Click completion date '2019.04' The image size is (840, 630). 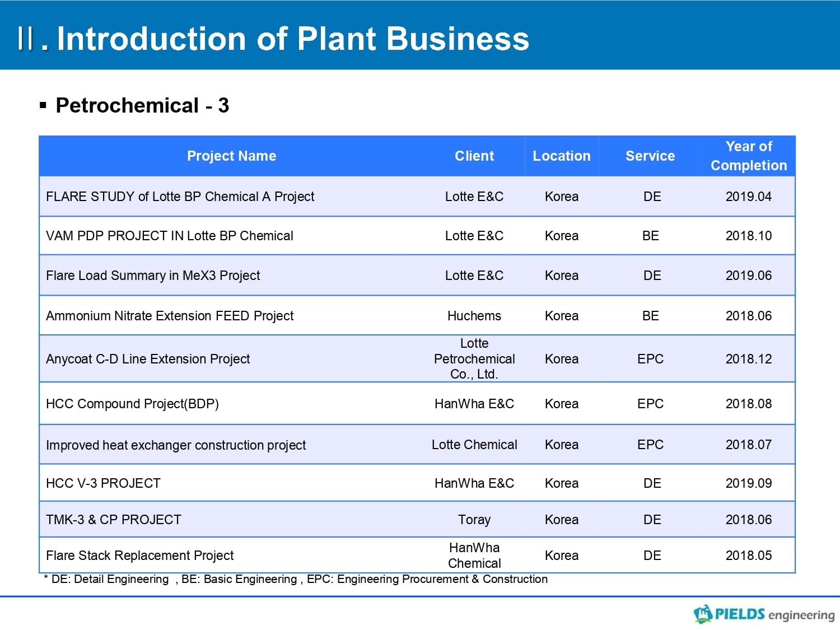(749, 197)
